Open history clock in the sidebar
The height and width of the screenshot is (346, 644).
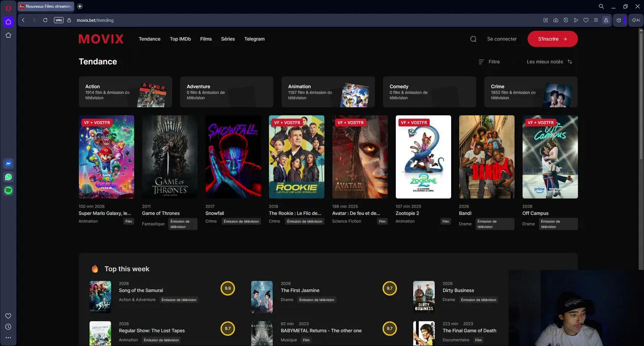pyautogui.click(x=8, y=327)
